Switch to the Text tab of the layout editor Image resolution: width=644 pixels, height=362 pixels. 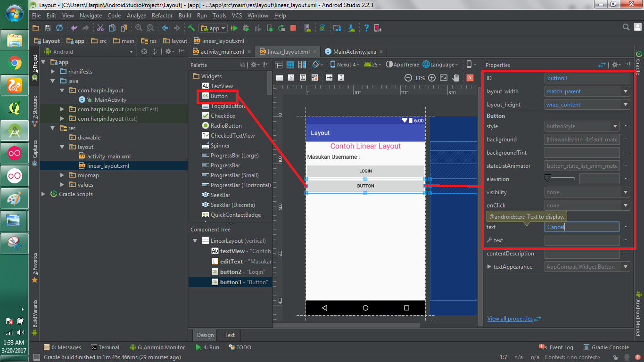(229, 335)
